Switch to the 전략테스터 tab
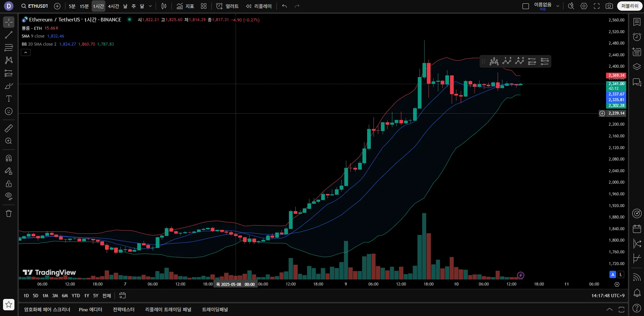Screen dimensions: 644x316 coord(123,310)
